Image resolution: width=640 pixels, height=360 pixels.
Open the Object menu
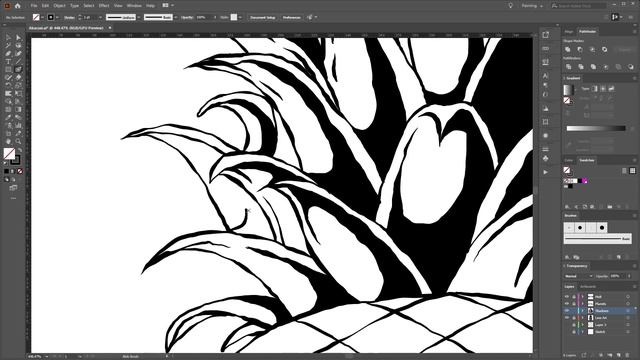click(x=59, y=6)
